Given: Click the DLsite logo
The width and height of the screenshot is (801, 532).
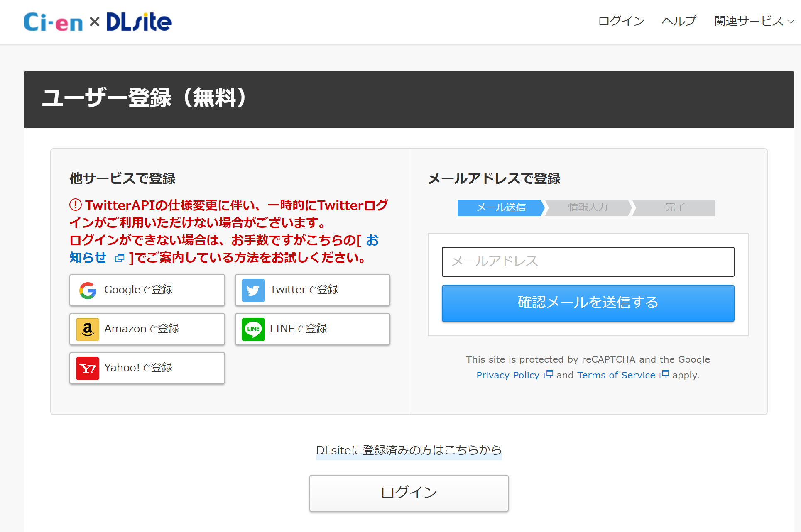Looking at the screenshot, I should point(139,22).
